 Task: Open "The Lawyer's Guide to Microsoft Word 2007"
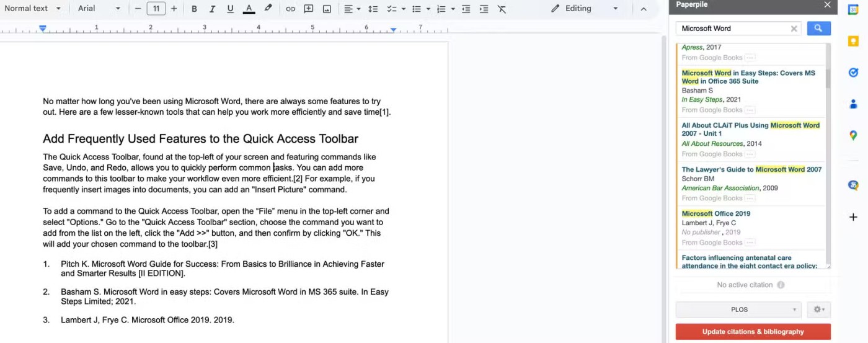(x=751, y=169)
